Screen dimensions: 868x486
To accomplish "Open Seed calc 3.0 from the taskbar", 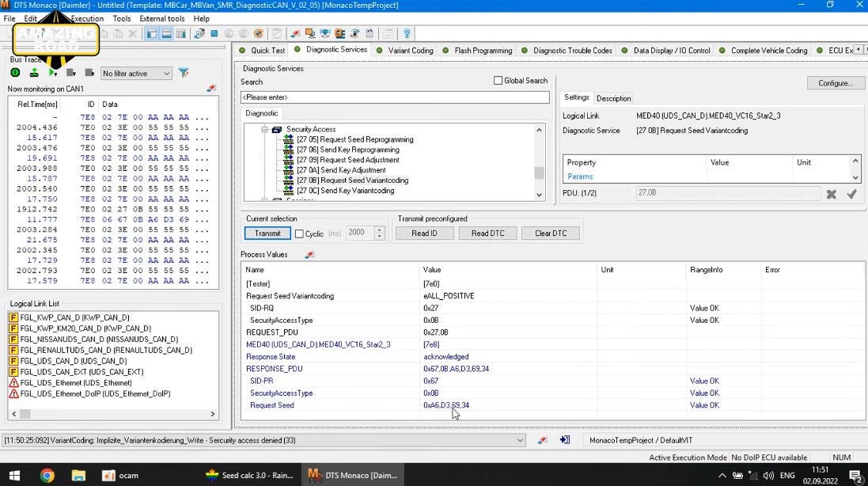I will pyautogui.click(x=250, y=475).
